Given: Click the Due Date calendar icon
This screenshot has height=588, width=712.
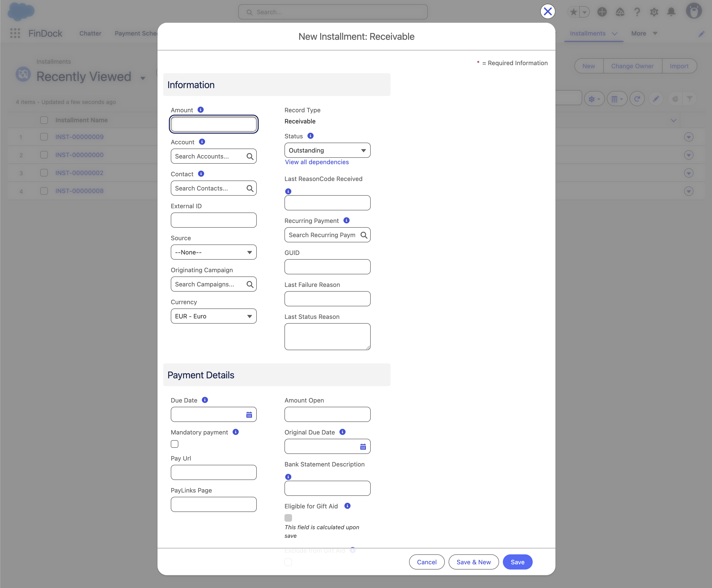Looking at the screenshot, I should tap(249, 415).
